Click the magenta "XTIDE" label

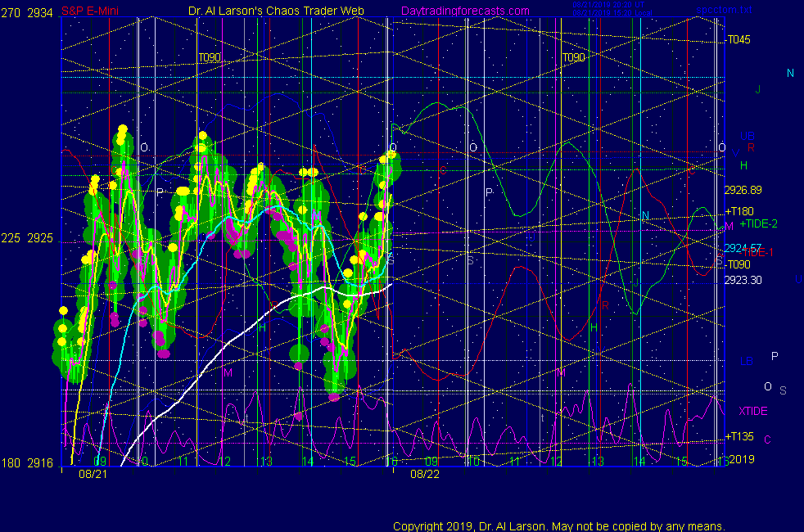tap(753, 411)
